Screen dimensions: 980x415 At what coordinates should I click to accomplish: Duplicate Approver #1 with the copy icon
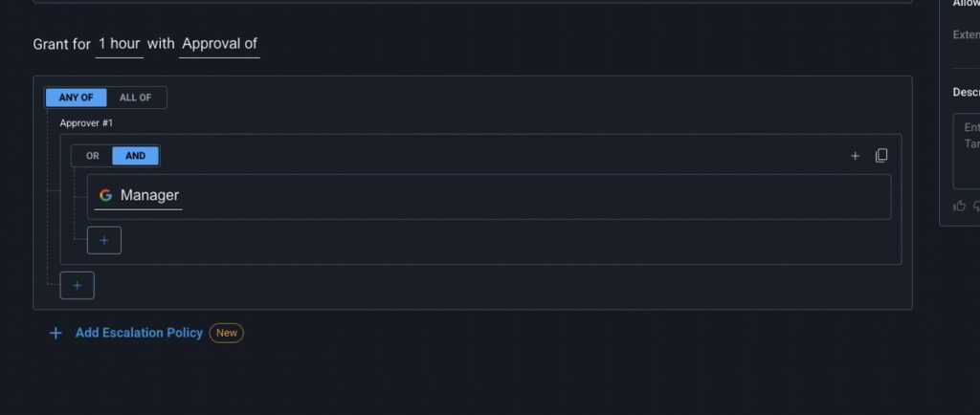tap(881, 156)
